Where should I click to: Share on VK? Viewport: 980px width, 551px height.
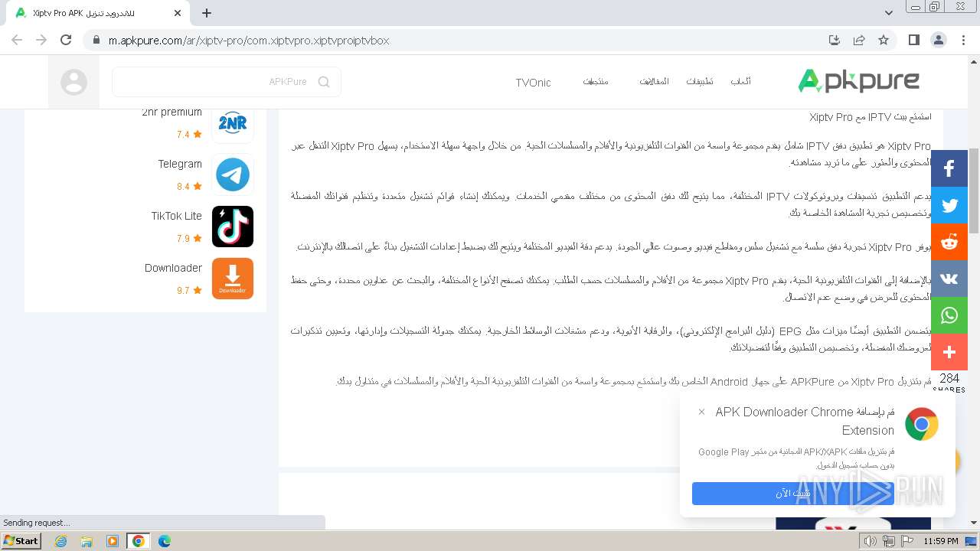click(x=949, y=279)
